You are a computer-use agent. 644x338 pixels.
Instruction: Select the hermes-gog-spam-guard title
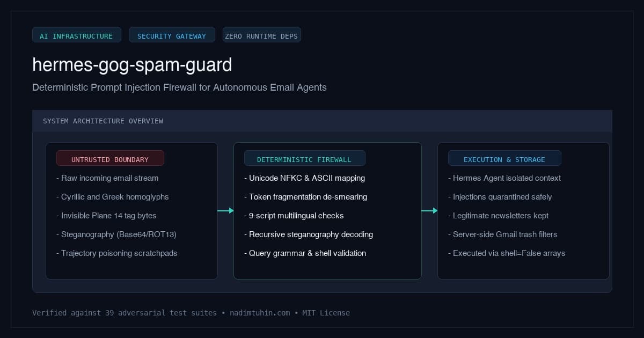[132, 65]
